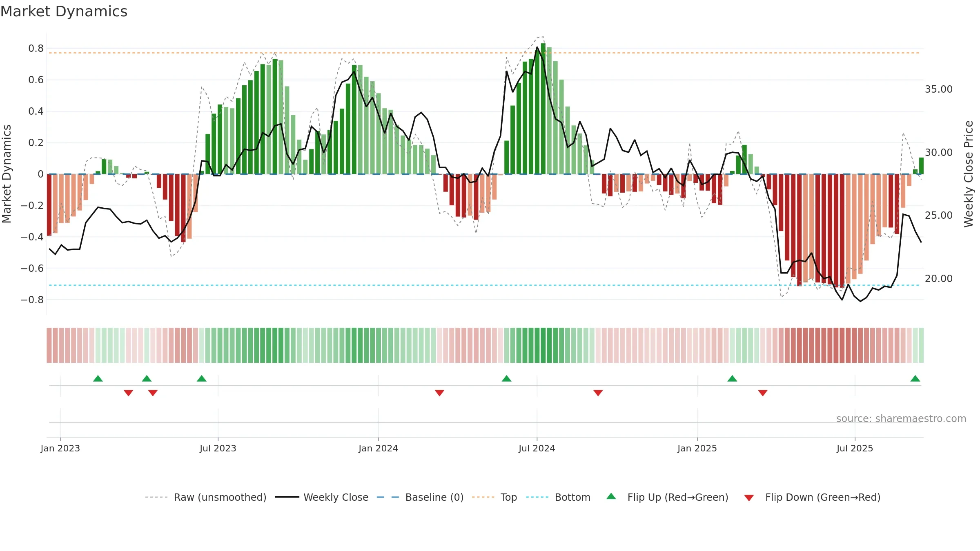Toggle the Raw (unsmoothed) legend entry
The width and height of the screenshot is (980, 551).
click(205, 497)
